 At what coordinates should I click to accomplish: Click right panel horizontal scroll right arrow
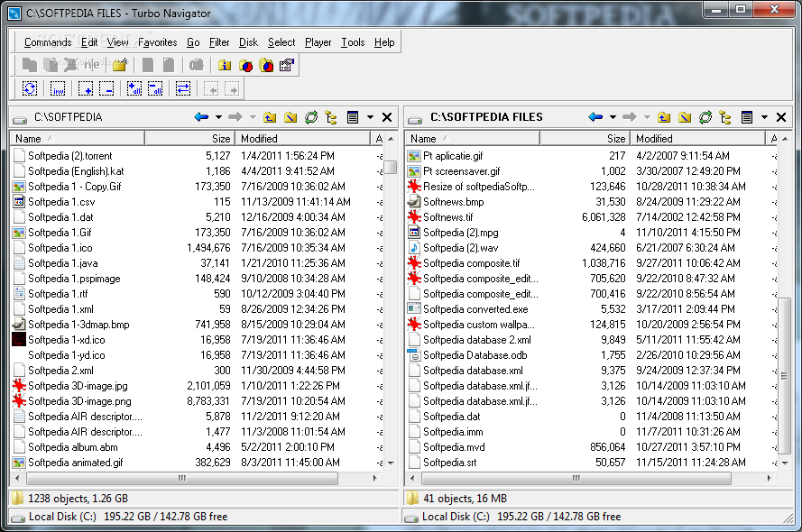click(769, 478)
